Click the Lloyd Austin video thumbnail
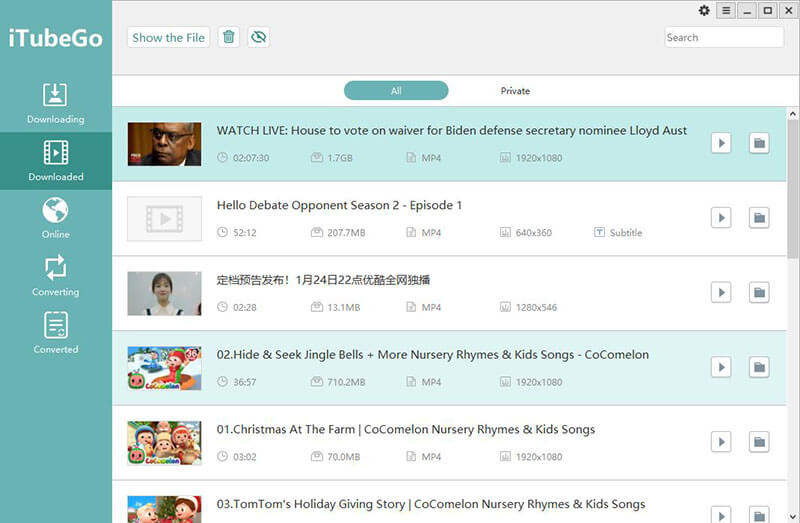Image resolution: width=800 pixels, height=523 pixels. coord(164,144)
